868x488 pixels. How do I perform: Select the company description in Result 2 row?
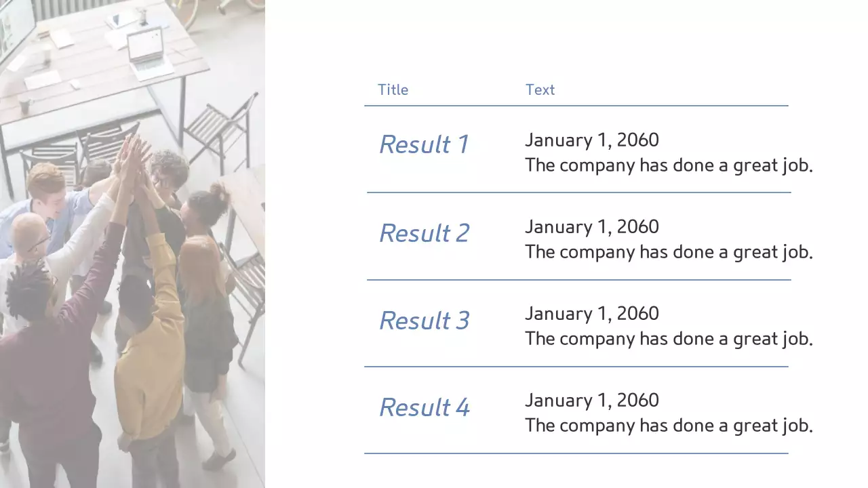coord(669,252)
